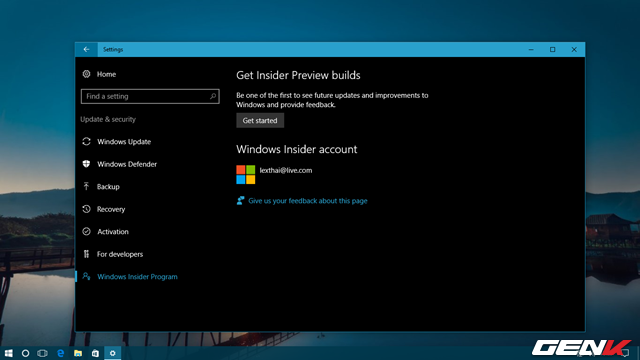This screenshot has width=640, height=360.
Task: Click the Microsoft account logo
Action: 246,175
